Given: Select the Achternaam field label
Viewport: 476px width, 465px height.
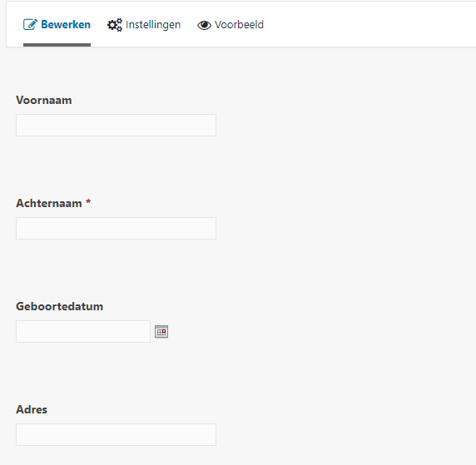Looking at the screenshot, I should [x=49, y=203].
